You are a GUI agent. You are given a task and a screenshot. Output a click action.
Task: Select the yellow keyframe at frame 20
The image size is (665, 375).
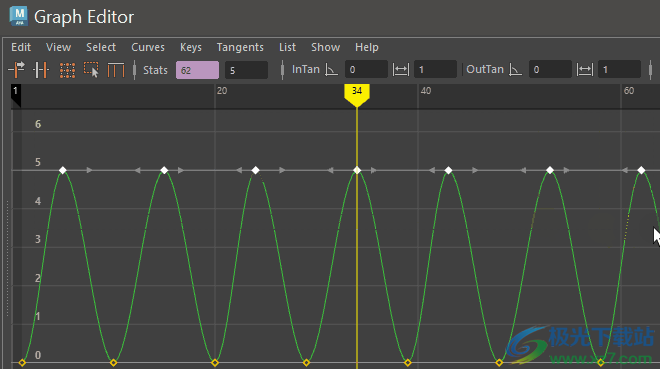pyautogui.click(x=215, y=363)
